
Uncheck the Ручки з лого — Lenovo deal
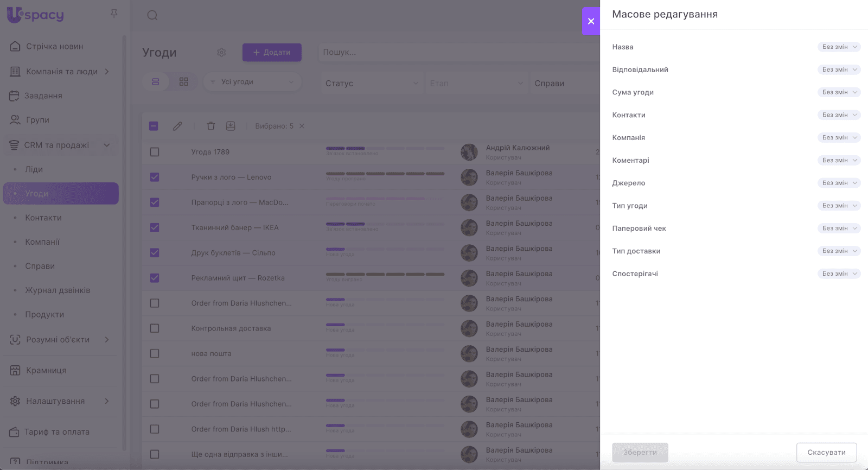155,177
